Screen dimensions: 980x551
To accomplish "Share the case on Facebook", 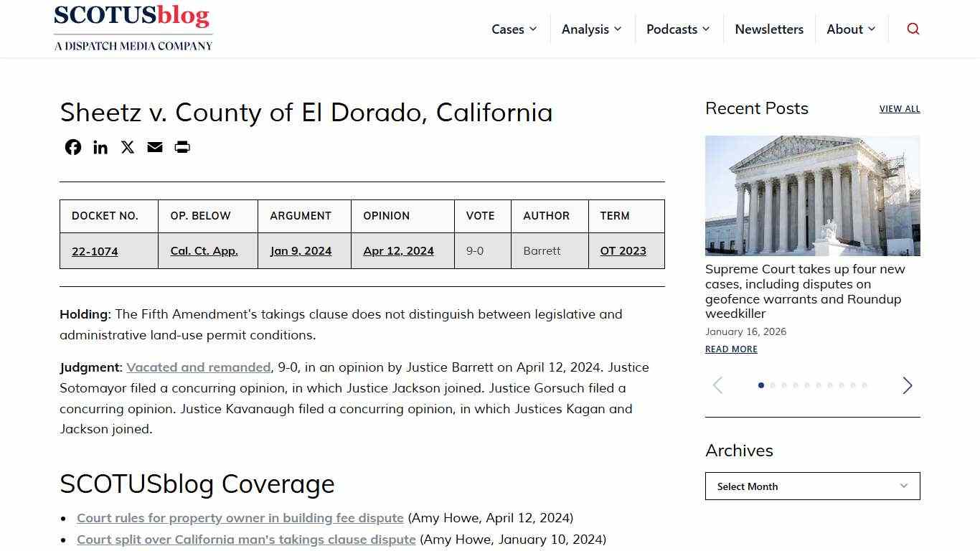I will (72, 147).
